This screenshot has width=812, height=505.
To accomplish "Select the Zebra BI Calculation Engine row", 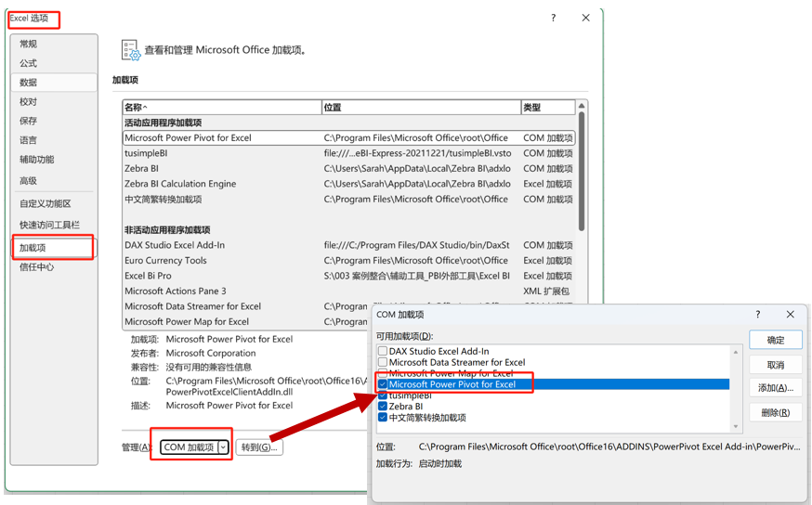I will click(x=348, y=184).
